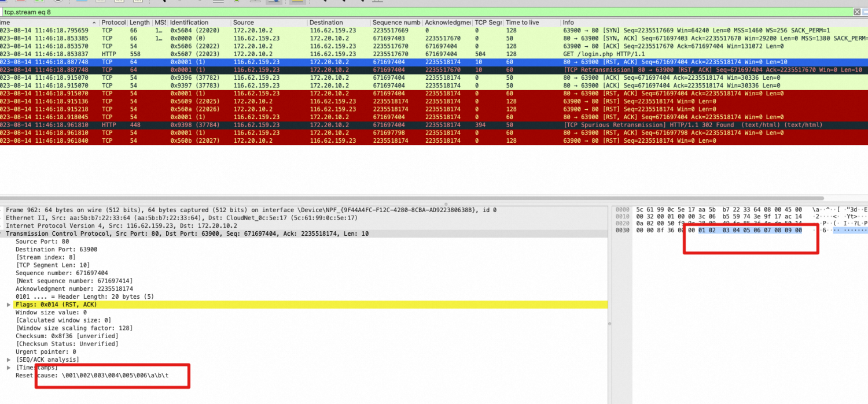This screenshot has width=868, height=404.
Task: Select the packet with Identification 0x9396
Action: [x=434, y=77]
